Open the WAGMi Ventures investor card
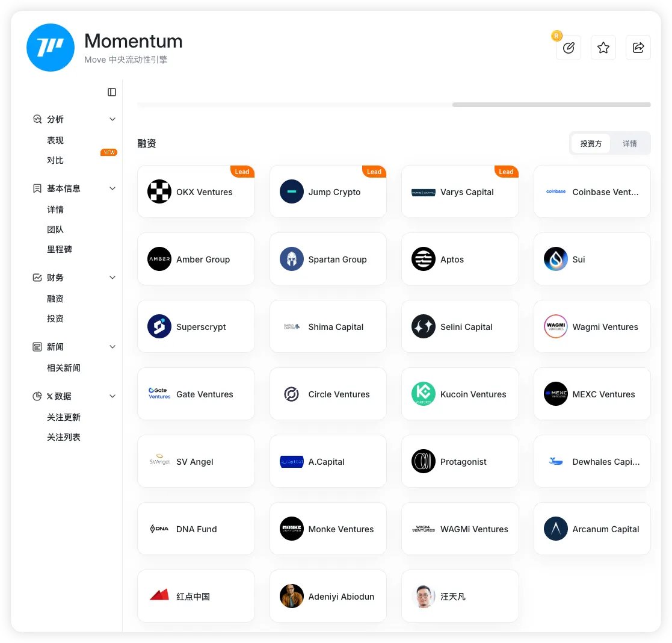The image size is (672, 643). click(x=460, y=529)
